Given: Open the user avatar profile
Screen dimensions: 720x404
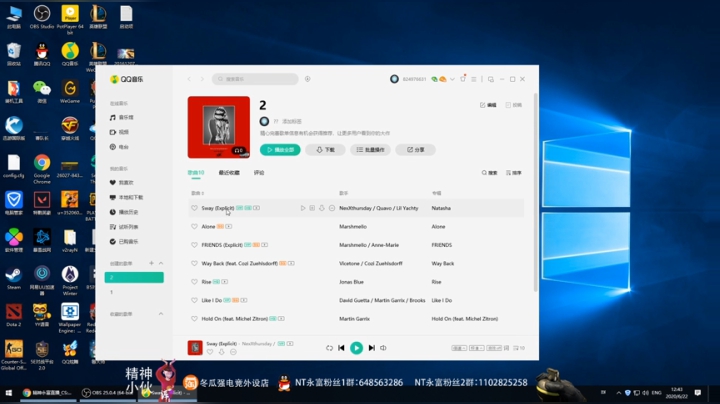Looking at the screenshot, I should point(394,79).
